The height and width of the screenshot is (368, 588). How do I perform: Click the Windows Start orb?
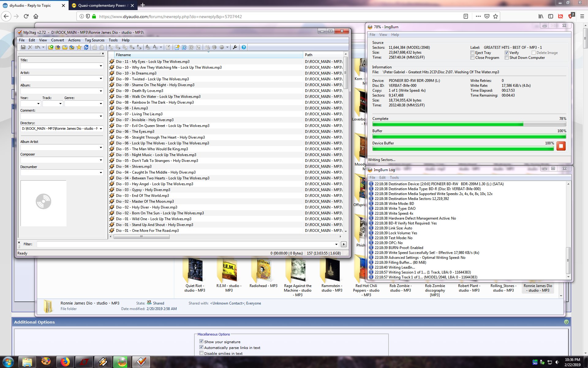(x=8, y=362)
